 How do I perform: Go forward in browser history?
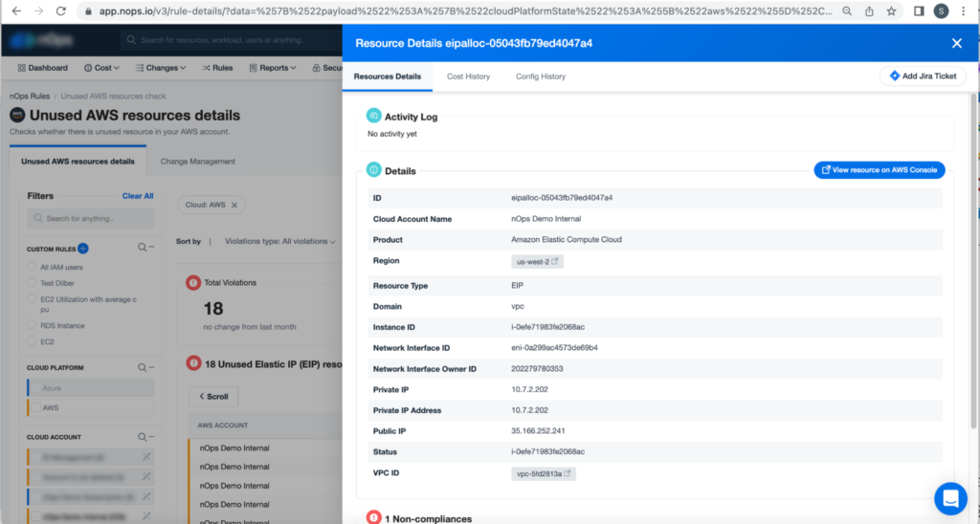(x=38, y=11)
